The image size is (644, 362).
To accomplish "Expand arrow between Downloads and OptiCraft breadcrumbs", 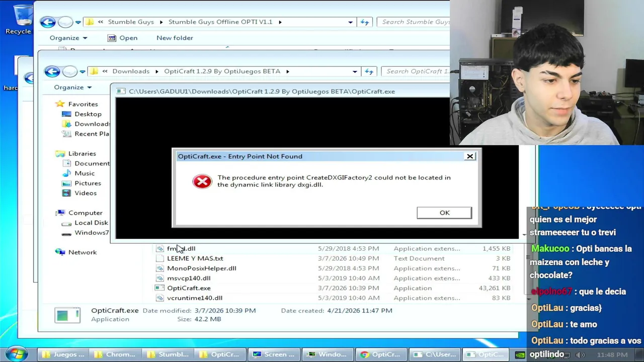I will click(x=156, y=71).
